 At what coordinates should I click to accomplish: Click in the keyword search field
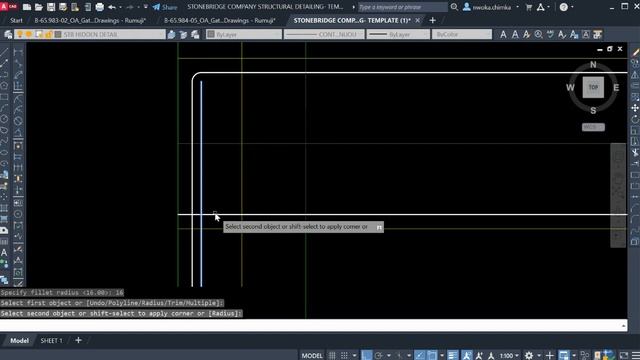coord(402,7)
